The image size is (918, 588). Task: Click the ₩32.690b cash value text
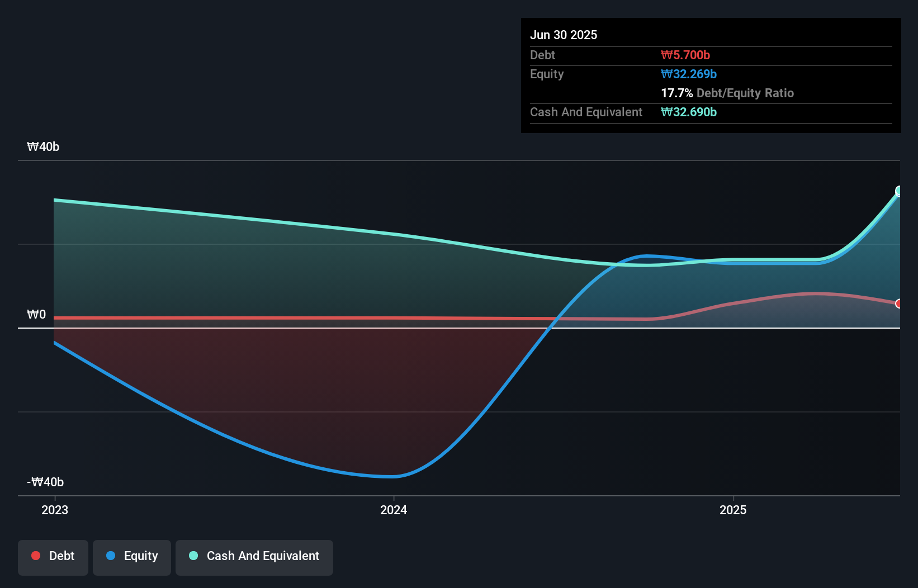(x=689, y=112)
